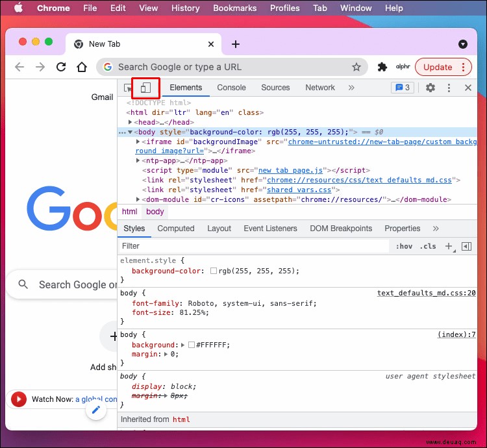This screenshot has width=487, height=448.
Task: Select the Computed tab
Action: point(176,229)
